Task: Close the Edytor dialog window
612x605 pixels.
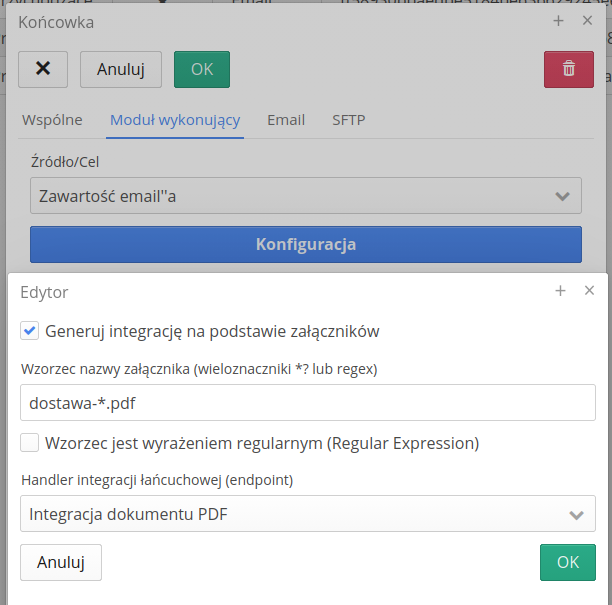Action: point(589,291)
